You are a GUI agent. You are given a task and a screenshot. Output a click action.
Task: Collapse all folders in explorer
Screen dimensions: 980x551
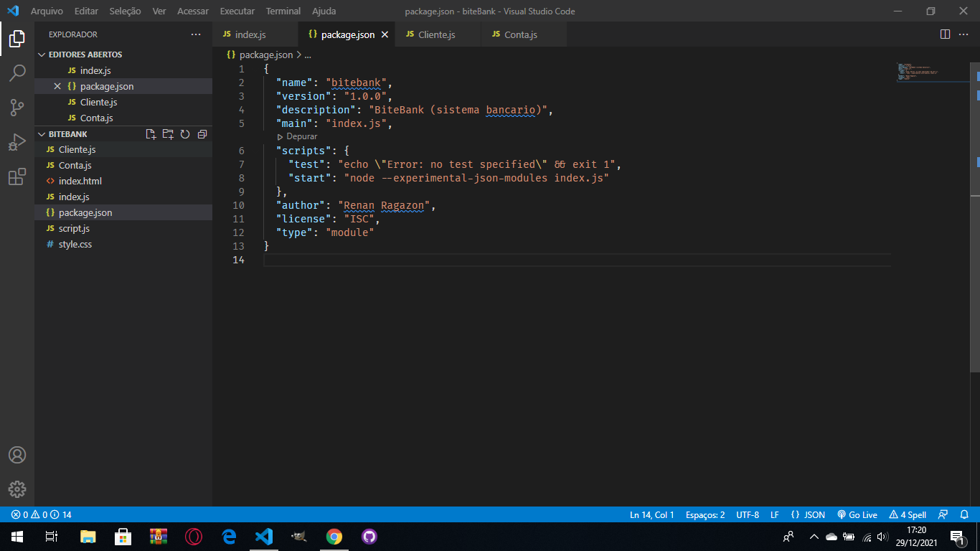(202, 134)
